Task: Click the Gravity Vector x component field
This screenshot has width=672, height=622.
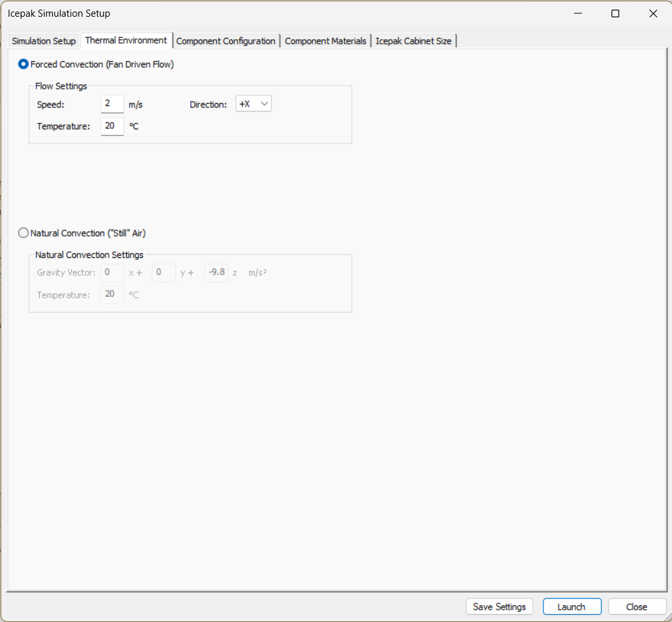Action: tap(112, 273)
